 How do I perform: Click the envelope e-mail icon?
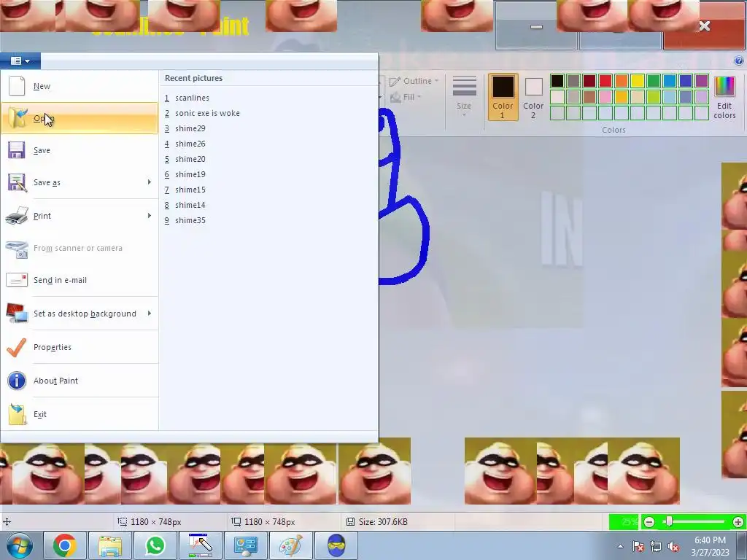coord(17,280)
